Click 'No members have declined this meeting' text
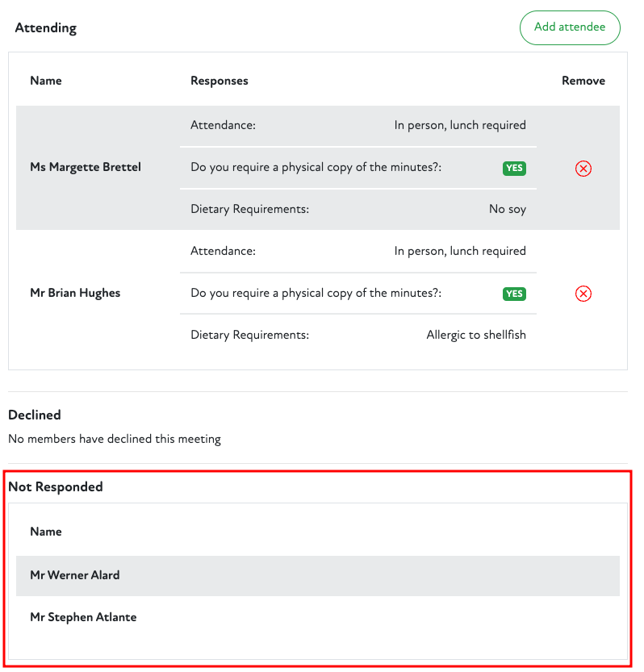 coord(115,439)
